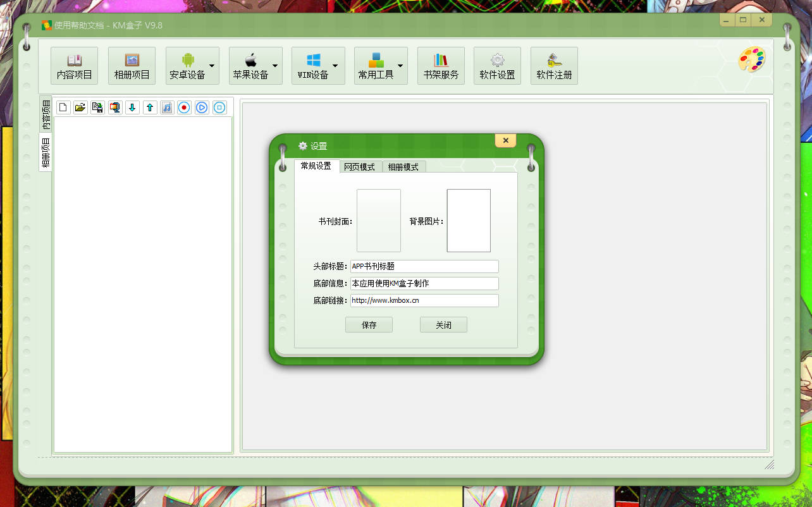Click the blue play button
Image resolution: width=812 pixels, height=507 pixels.
click(202, 107)
